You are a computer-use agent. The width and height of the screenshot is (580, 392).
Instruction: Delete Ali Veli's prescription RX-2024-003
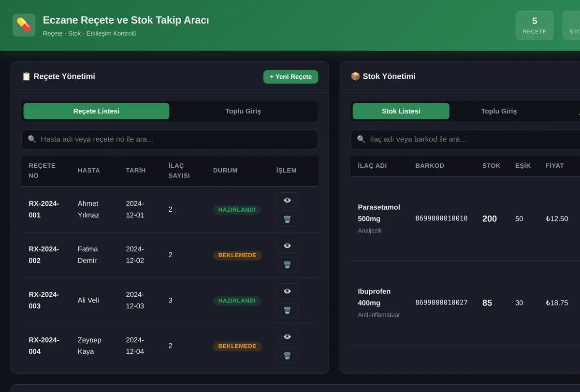click(x=287, y=310)
